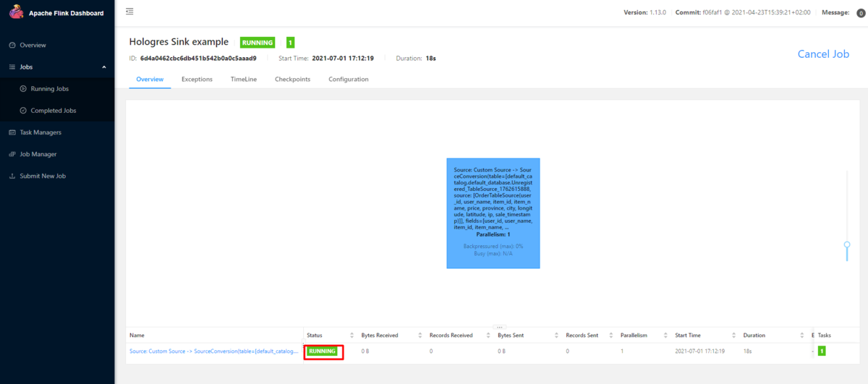Image resolution: width=868 pixels, height=384 pixels.
Task: Switch to the Configuration tab
Action: 349,79
